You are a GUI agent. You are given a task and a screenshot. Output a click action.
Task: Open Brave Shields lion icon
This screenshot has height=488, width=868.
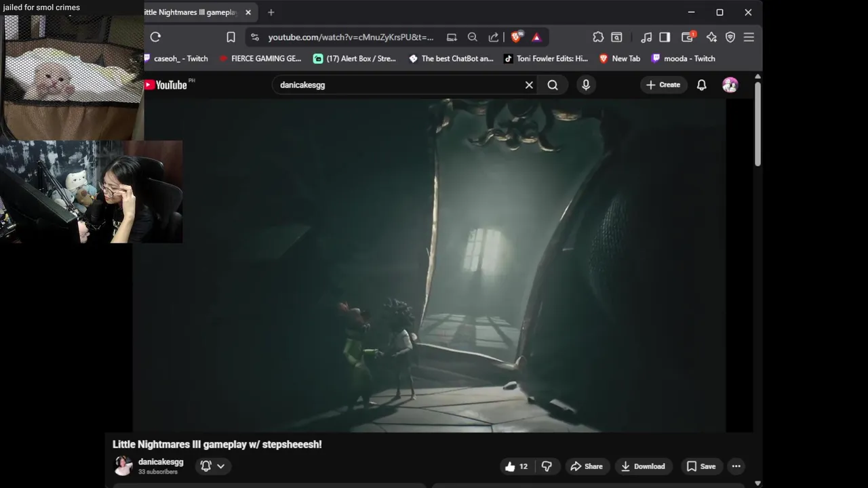(516, 37)
